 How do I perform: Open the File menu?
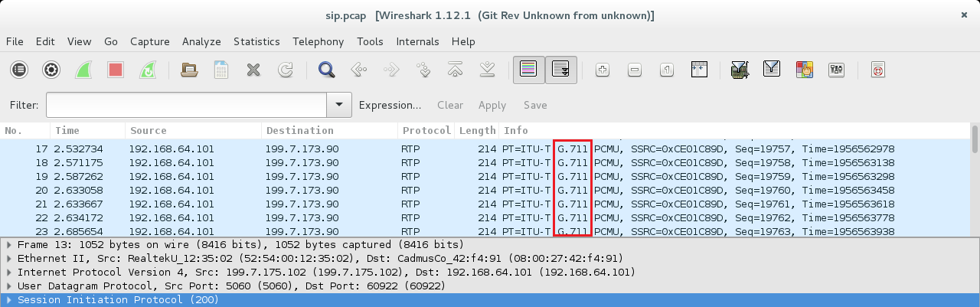[x=15, y=41]
